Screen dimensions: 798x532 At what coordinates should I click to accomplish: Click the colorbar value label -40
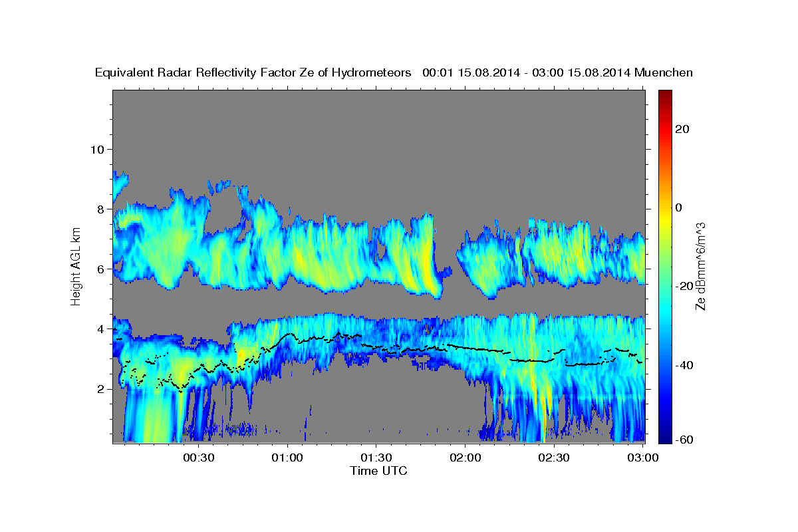(x=684, y=364)
